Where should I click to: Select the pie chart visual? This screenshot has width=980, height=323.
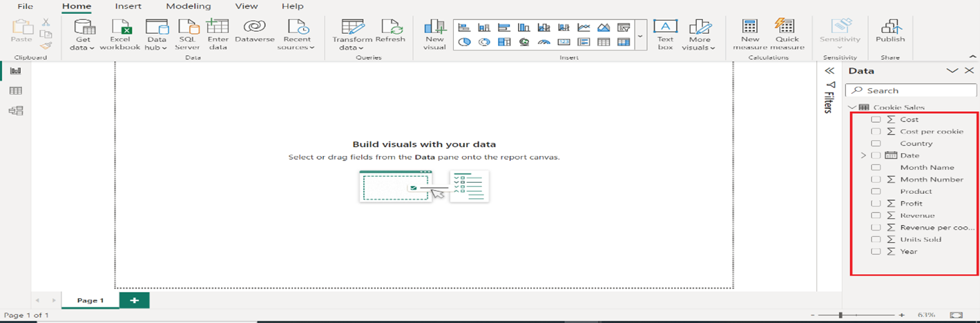click(464, 42)
